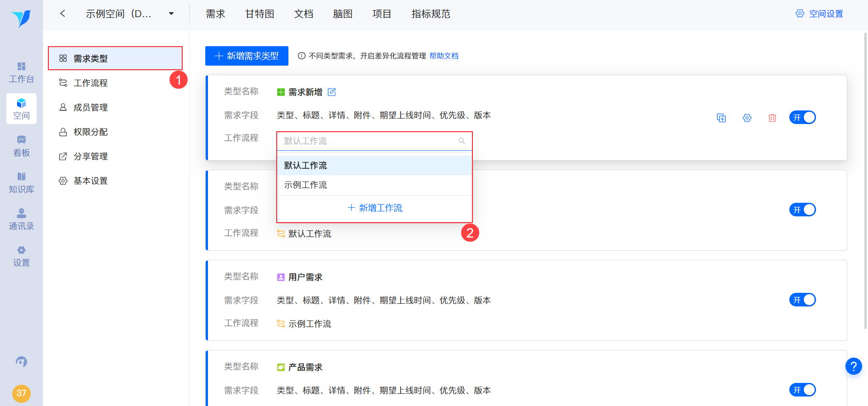This screenshot has width=868, height=406.
Task: Toggle the 产品需求 type switch
Action: 802,390
